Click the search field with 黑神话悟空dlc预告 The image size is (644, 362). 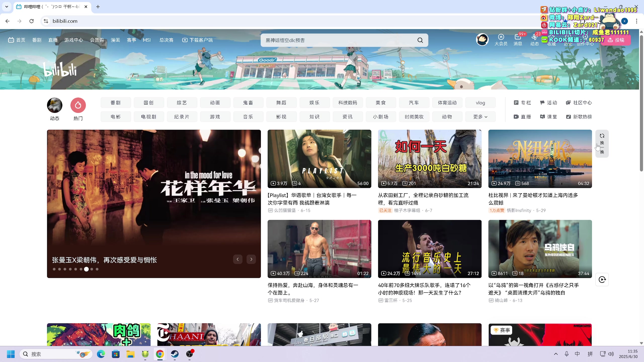point(338,40)
